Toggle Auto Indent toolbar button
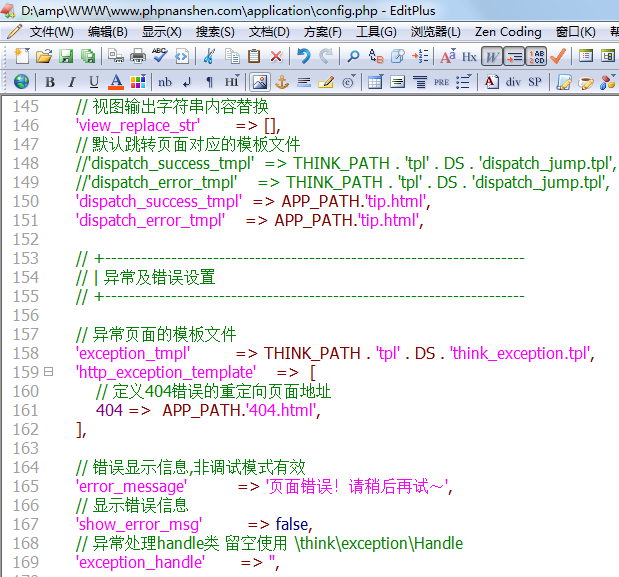619x577 pixels. (x=514, y=57)
